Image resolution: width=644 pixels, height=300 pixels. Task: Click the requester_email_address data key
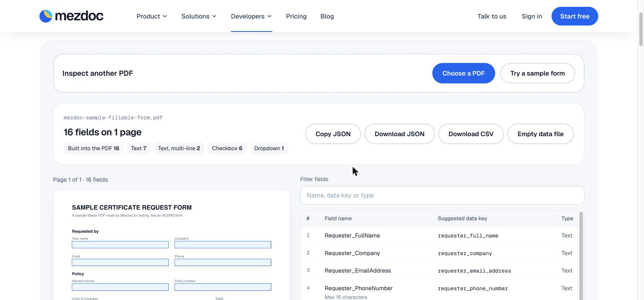coord(474,271)
